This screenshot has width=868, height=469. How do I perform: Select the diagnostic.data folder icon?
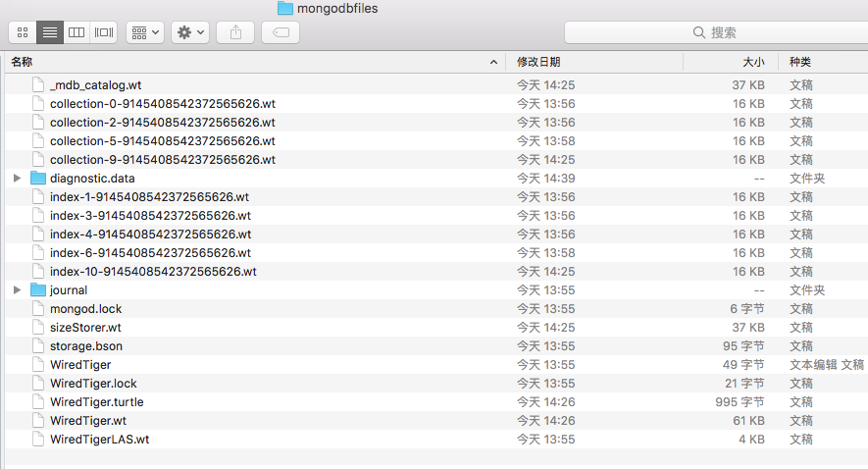click(38, 179)
